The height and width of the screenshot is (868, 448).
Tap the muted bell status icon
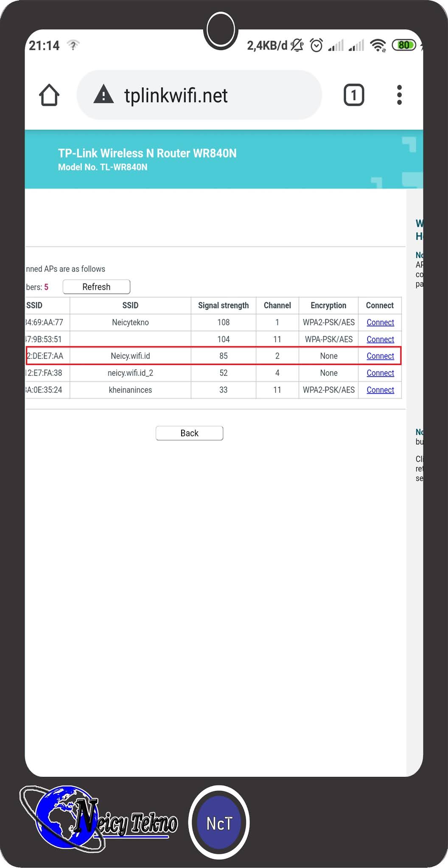pos(297,45)
